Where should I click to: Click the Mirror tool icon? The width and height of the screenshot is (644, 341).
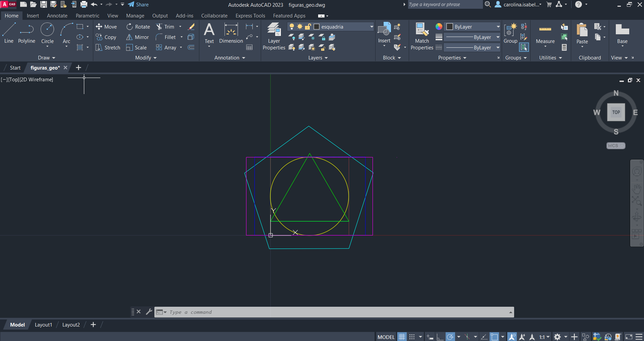click(x=130, y=37)
